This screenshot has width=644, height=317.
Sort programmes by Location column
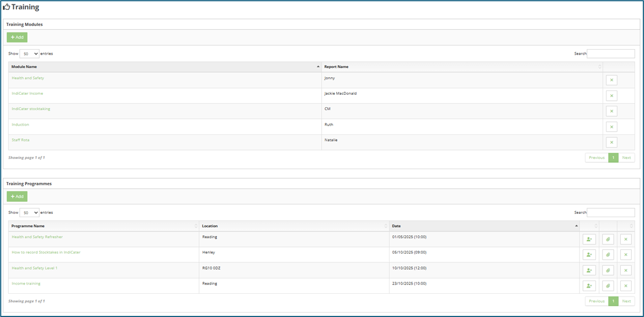click(x=294, y=226)
